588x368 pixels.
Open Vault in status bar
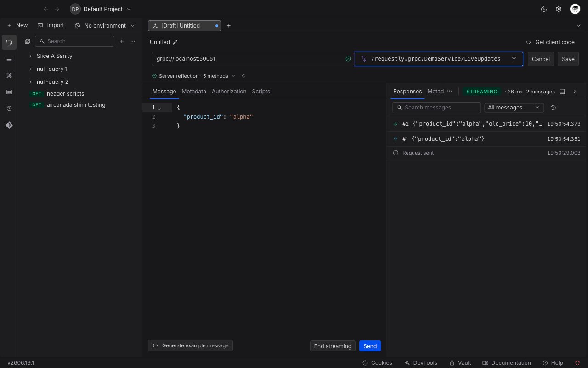pyautogui.click(x=460, y=363)
